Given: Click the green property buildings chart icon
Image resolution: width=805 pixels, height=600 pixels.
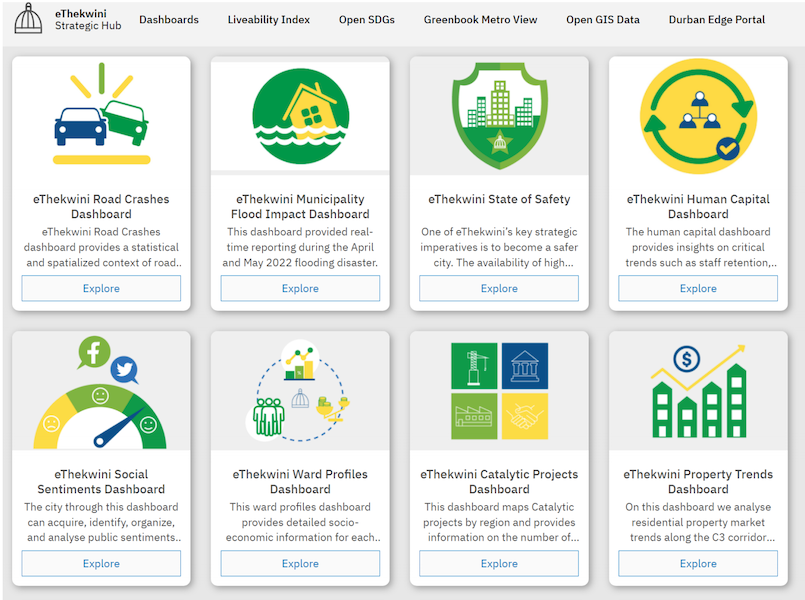Looking at the screenshot, I should point(699,401).
